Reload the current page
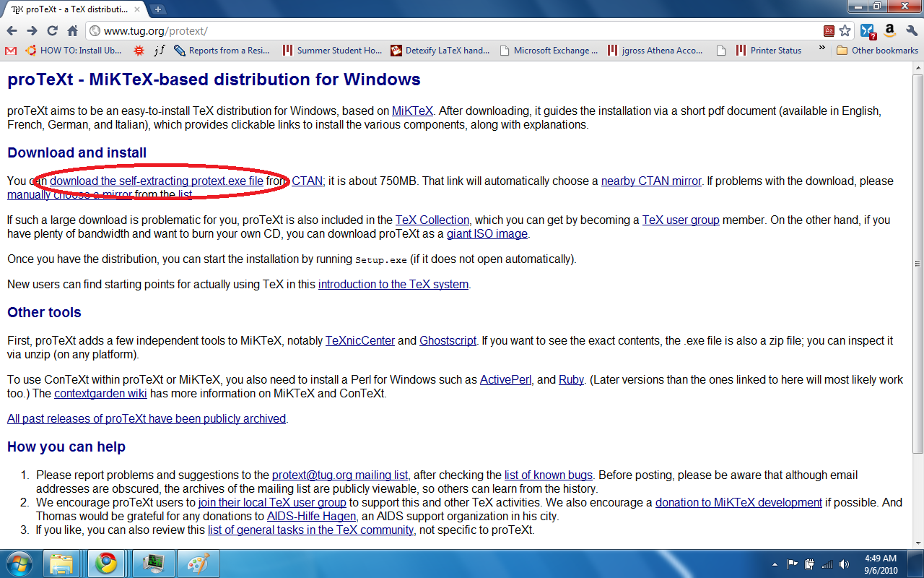The height and width of the screenshot is (578, 924). click(x=52, y=31)
